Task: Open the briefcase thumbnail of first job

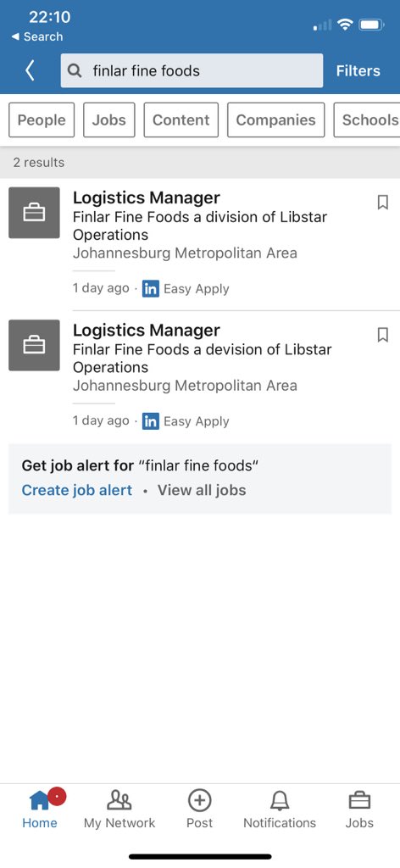Action: (34, 213)
